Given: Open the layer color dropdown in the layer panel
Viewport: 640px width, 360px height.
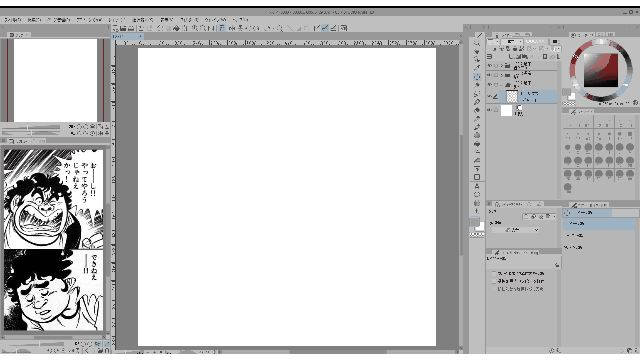Looking at the screenshot, I should [556, 49].
